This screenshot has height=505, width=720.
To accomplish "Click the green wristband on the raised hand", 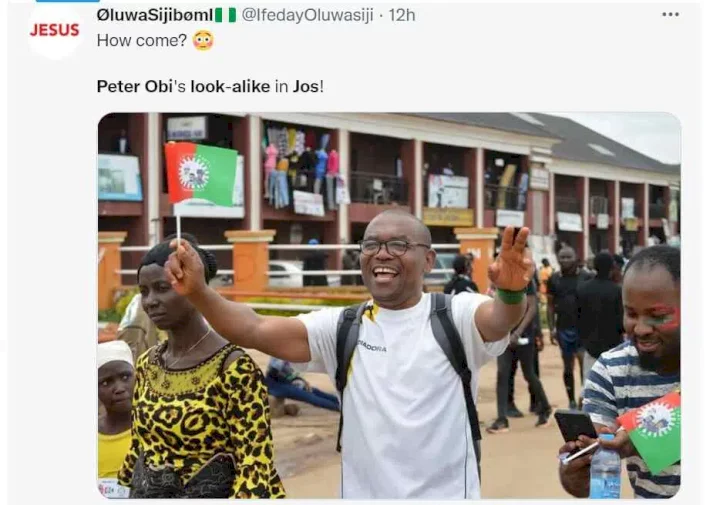I will (511, 295).
